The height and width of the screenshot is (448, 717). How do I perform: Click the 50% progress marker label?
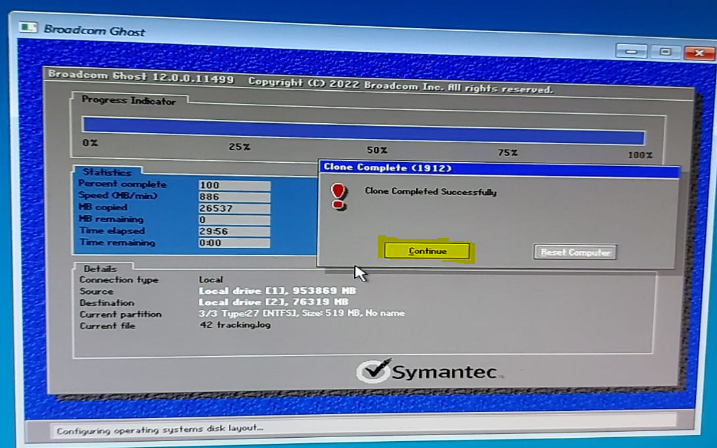377,150
